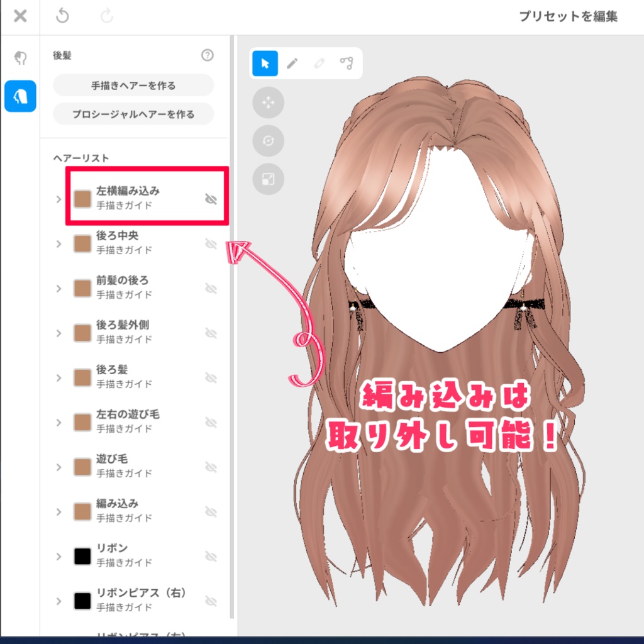This screenshot has height=644, width=644.
Task: Toggle the リボン layer eye icon
Action: (212, 557)
